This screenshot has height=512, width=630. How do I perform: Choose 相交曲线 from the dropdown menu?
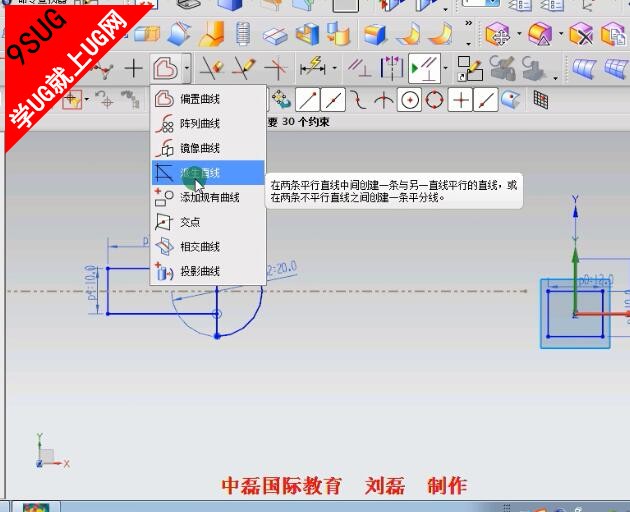point(208,246)
